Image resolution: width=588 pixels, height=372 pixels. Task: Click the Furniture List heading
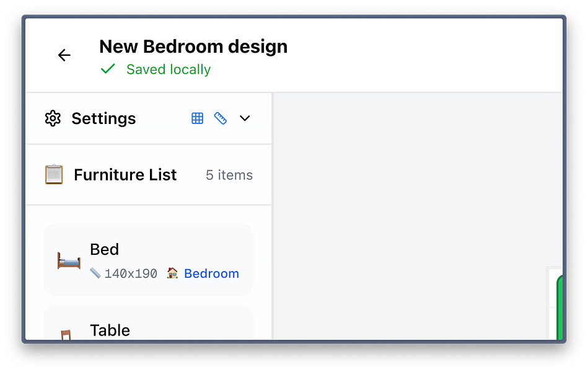click(x=125, y=175)
